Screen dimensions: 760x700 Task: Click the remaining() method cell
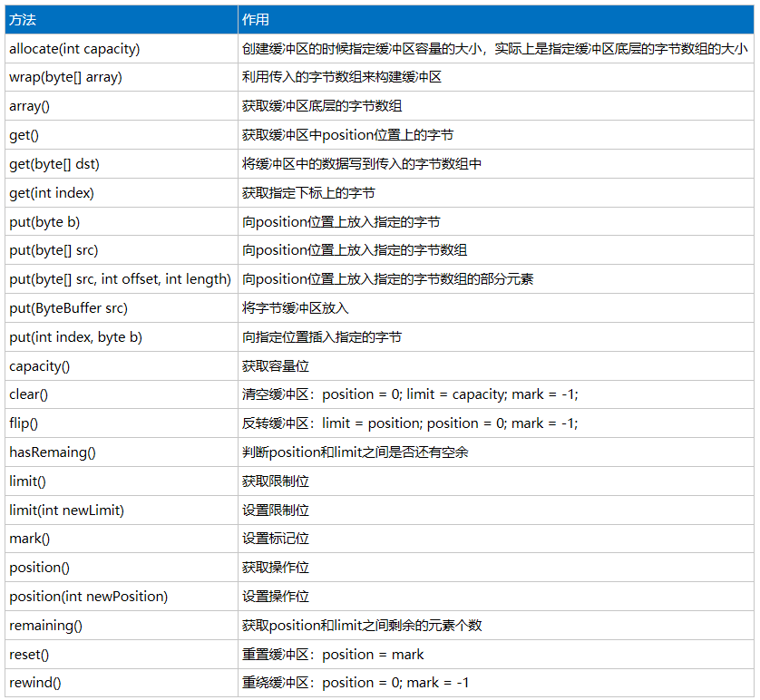(x=122, y=626)
